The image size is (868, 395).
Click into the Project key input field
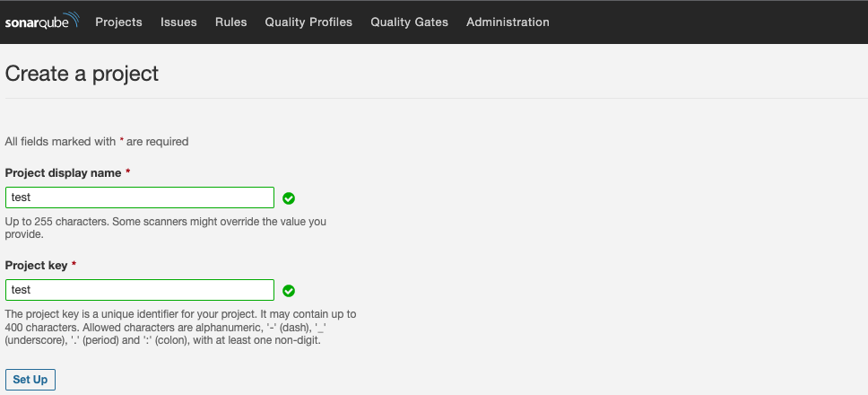(x=139, y=290)
